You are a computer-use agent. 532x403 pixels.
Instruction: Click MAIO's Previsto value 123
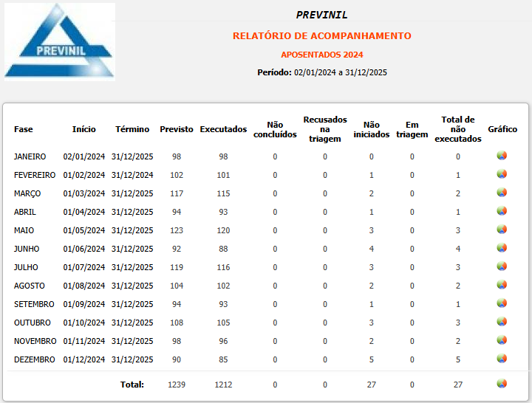(177, 230)
